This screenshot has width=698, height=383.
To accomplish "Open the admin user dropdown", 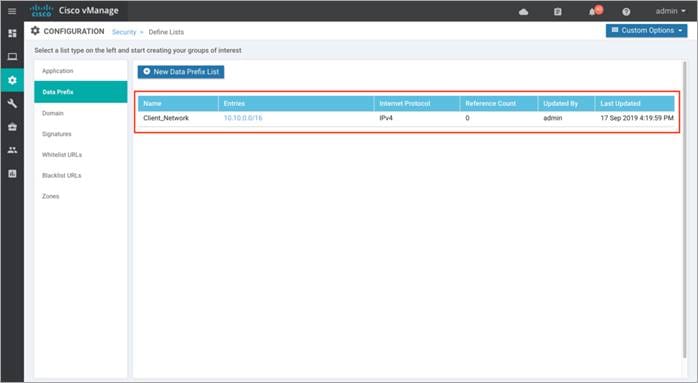I will click(670, 11).
